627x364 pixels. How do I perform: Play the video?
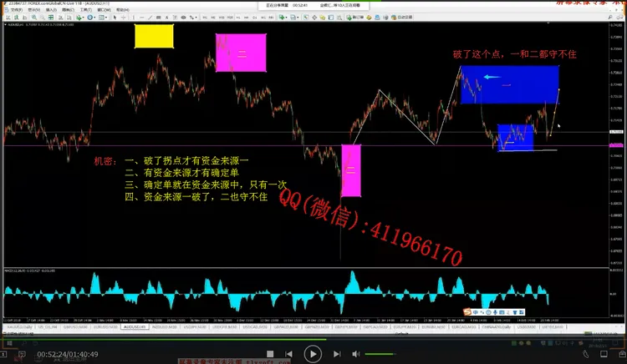[x=313, y=354]
